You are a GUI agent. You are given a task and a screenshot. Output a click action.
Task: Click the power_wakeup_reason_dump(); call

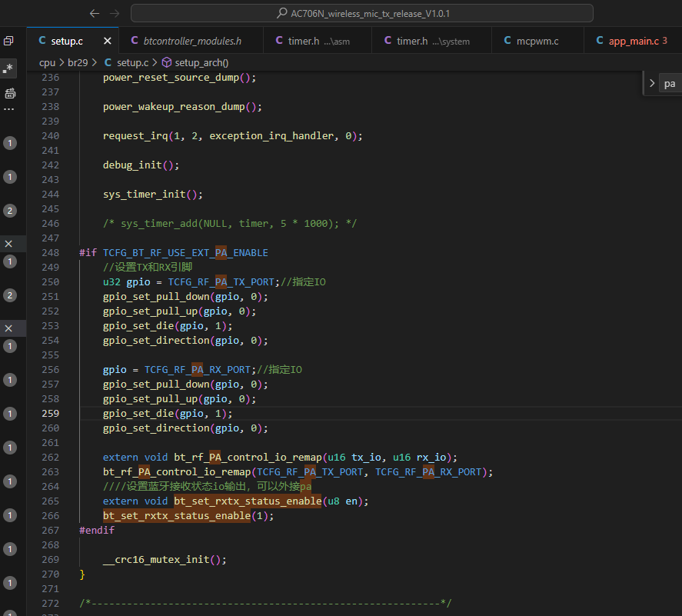coord(182,107)
